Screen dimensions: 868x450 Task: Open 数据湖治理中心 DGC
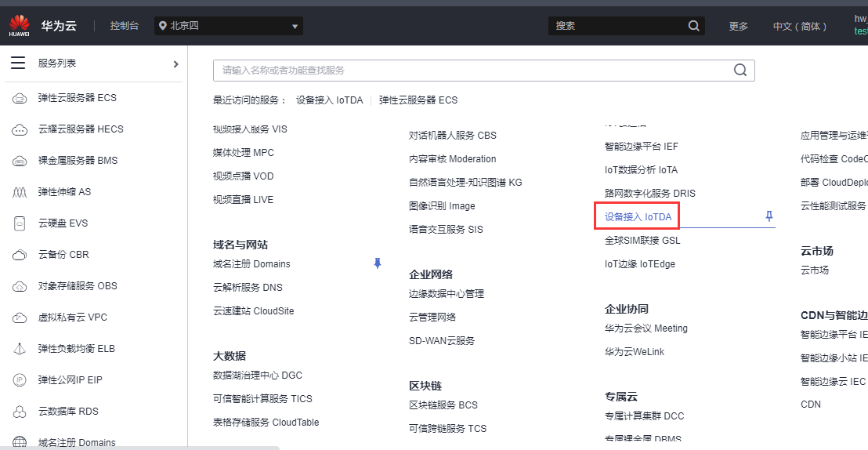[258, 376]
